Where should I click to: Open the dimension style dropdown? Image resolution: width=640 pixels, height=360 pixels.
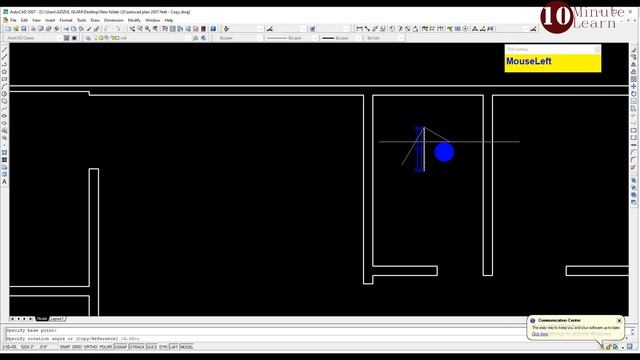[x=290, y=29]
